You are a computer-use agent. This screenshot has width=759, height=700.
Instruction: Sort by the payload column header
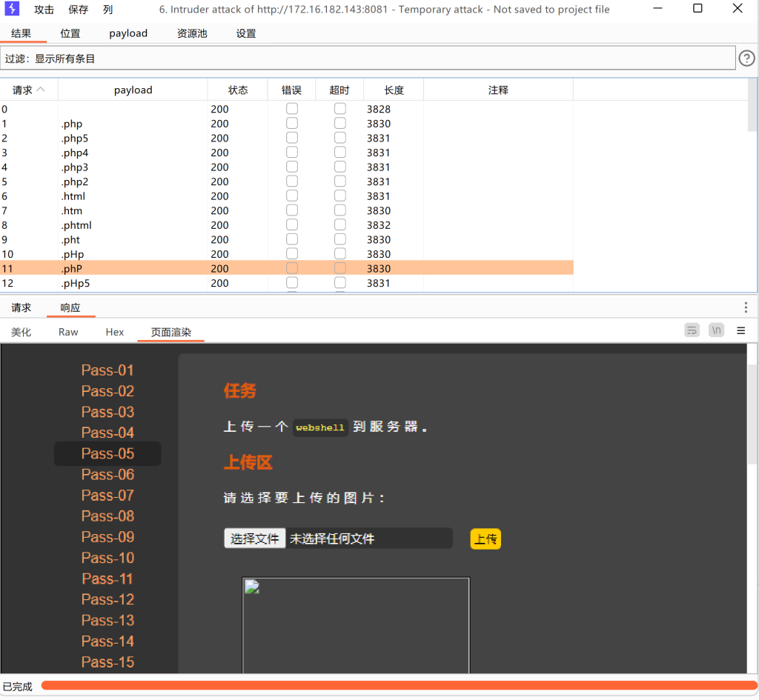point(133,90)
